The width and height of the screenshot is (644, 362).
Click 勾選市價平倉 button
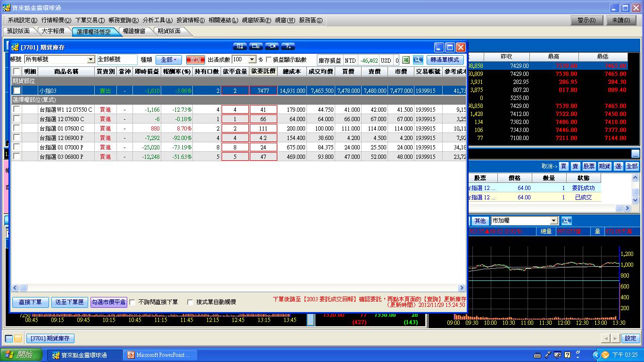coord(108,302)
